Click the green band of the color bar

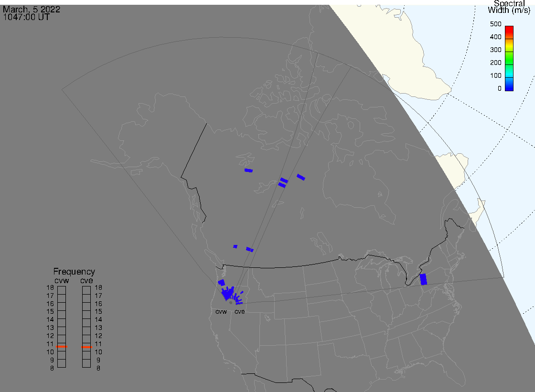click(509, 58)
